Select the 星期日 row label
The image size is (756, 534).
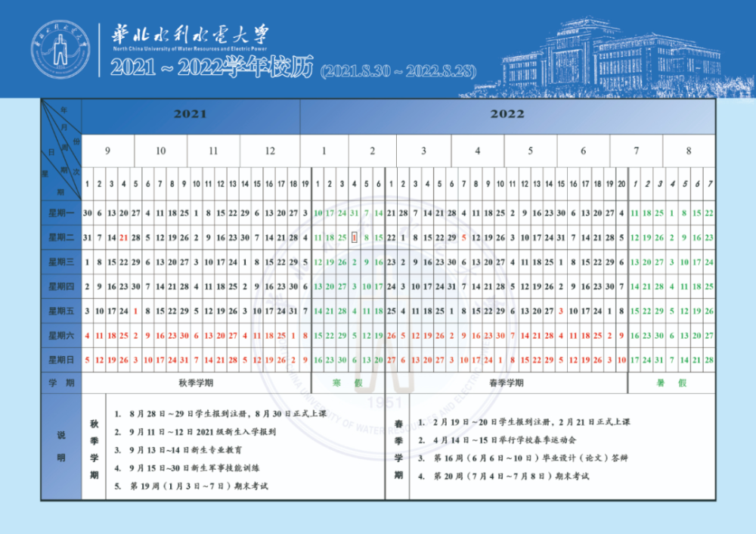(x=61, y=360)
